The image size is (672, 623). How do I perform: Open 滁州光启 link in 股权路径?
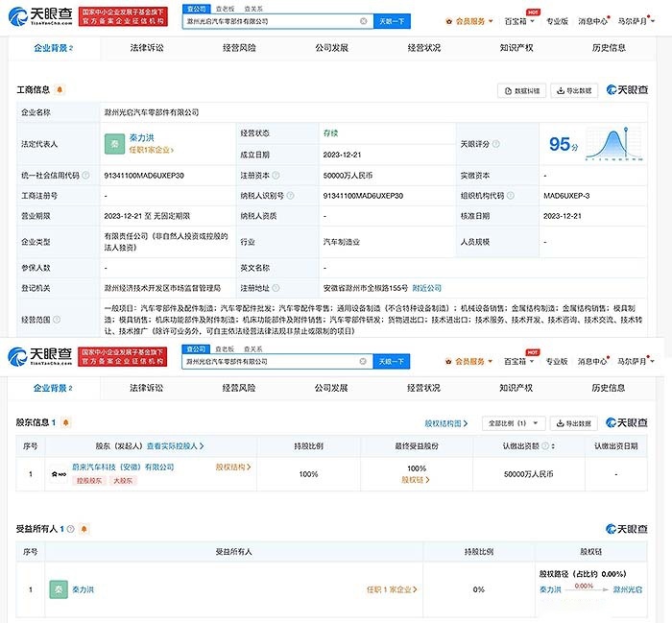[x=628, y=589]
